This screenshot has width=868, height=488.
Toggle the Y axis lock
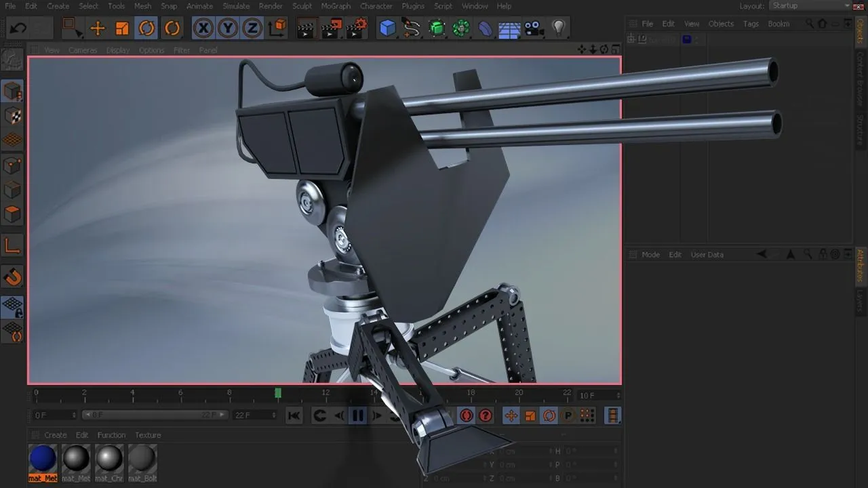(227, 27)
